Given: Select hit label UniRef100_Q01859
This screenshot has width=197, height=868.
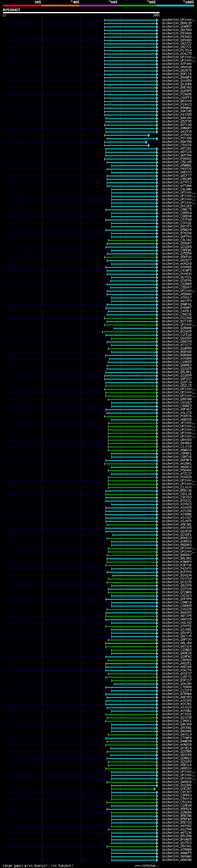Looking at the screenshot, I should click(177, 81).
